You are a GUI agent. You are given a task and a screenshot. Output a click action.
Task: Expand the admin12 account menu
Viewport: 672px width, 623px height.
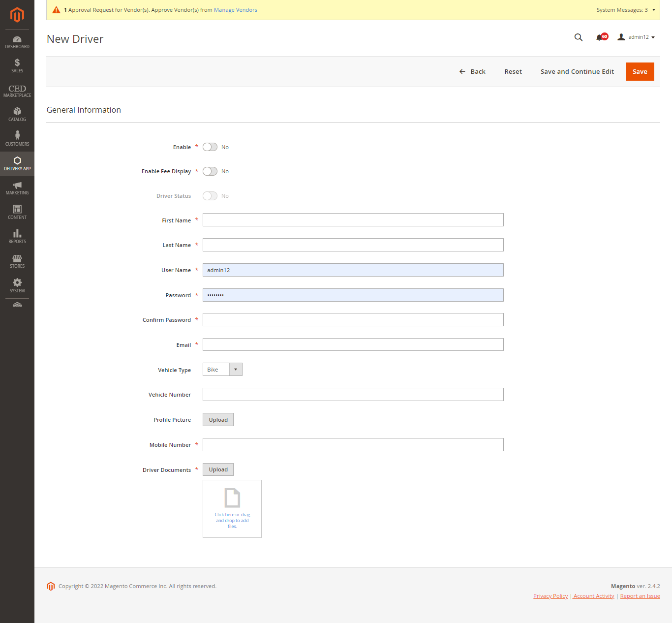click(637, 37)
